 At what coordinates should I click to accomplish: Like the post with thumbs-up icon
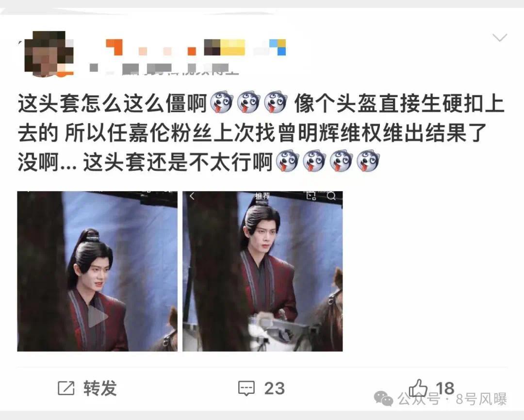pos(418,388)
